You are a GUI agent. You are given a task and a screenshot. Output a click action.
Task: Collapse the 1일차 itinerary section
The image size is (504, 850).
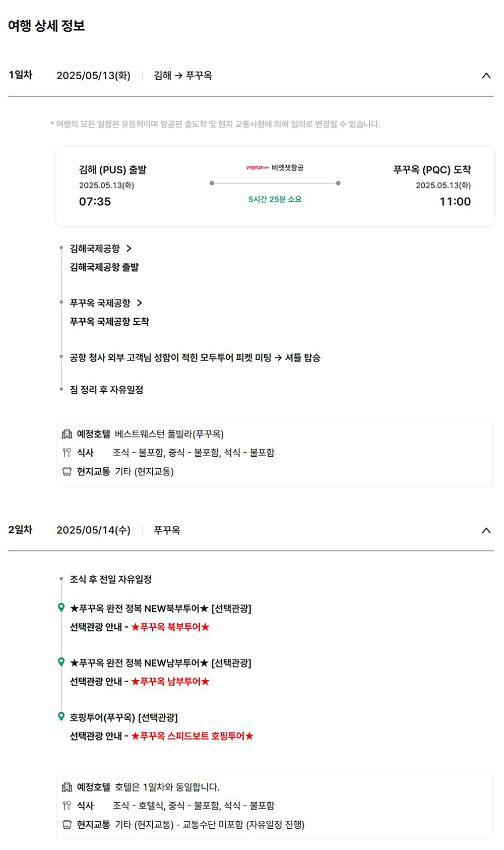tap(486, 76)
